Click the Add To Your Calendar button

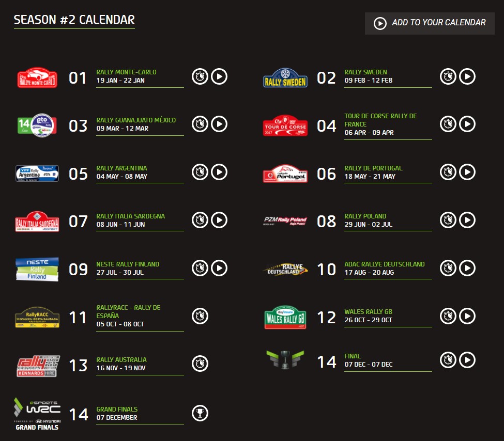[x=430, y=23]
